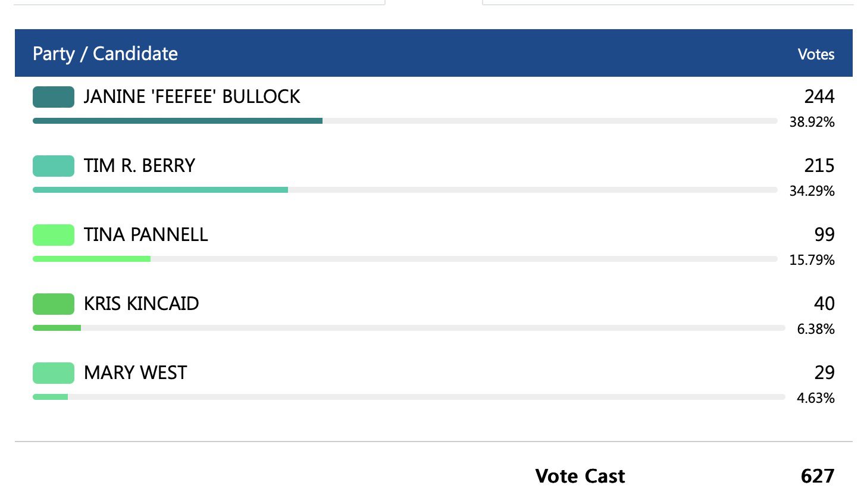
Task: Click the Vote Cast label
Action: [580, 476]
